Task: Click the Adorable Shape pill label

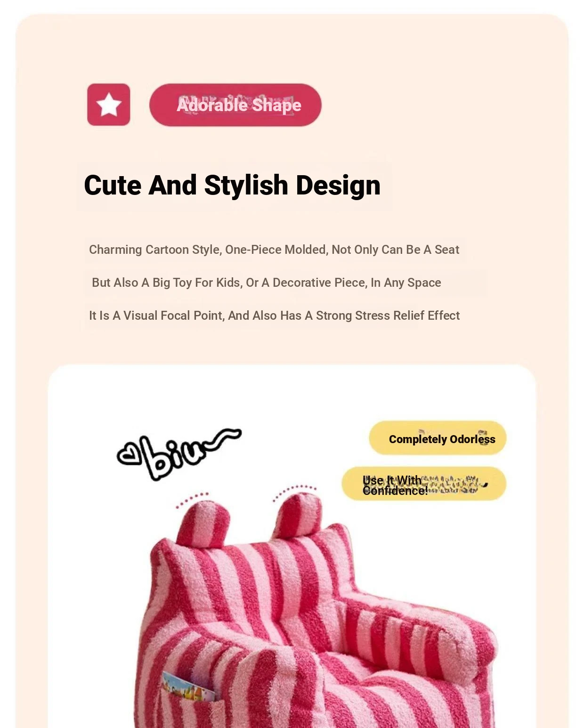Action: 235,105
